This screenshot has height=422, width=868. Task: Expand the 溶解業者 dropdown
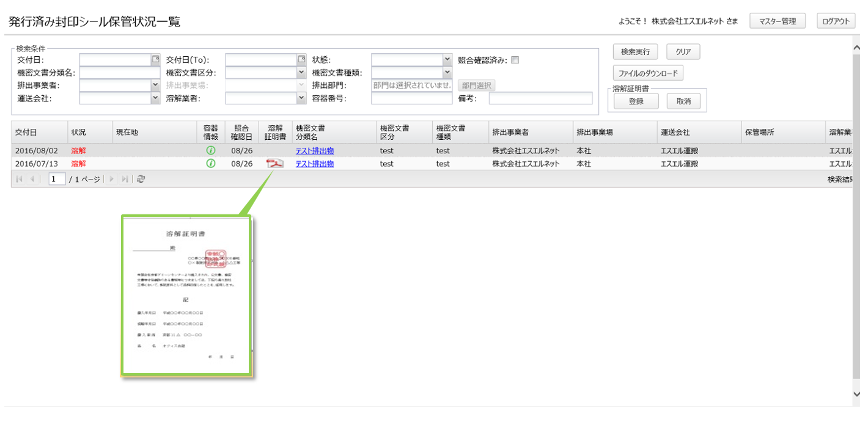(x=301, y=98)
